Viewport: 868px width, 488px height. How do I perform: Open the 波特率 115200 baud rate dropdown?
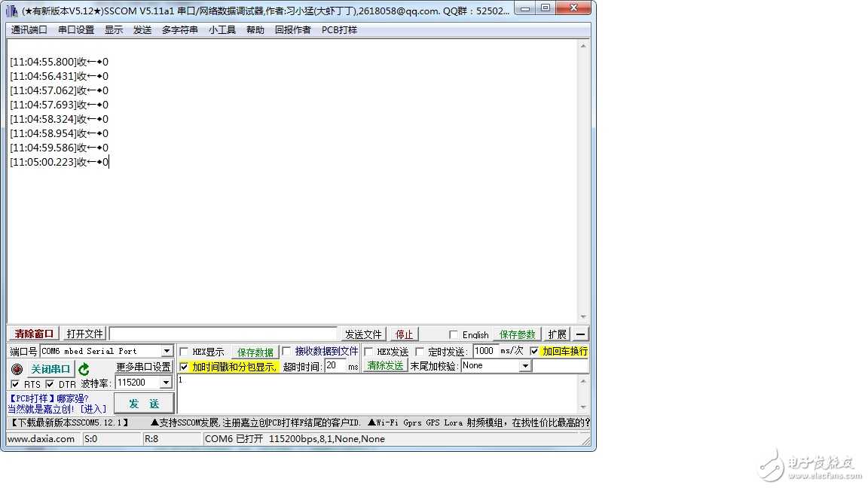point(166,383)
